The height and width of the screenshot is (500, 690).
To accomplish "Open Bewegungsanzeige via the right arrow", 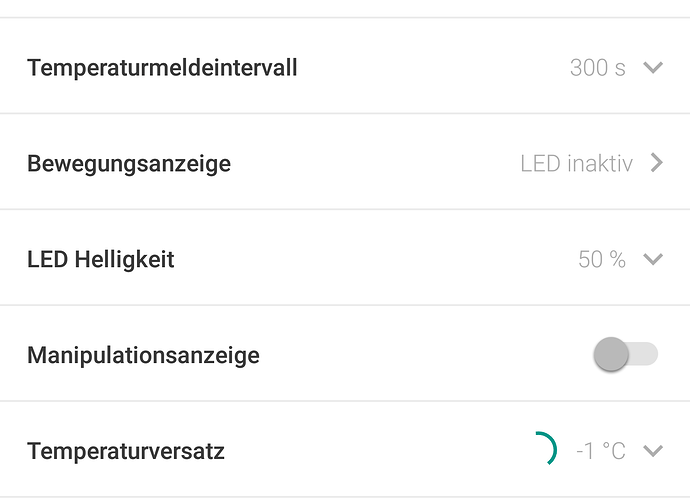I will coord(656,163).
